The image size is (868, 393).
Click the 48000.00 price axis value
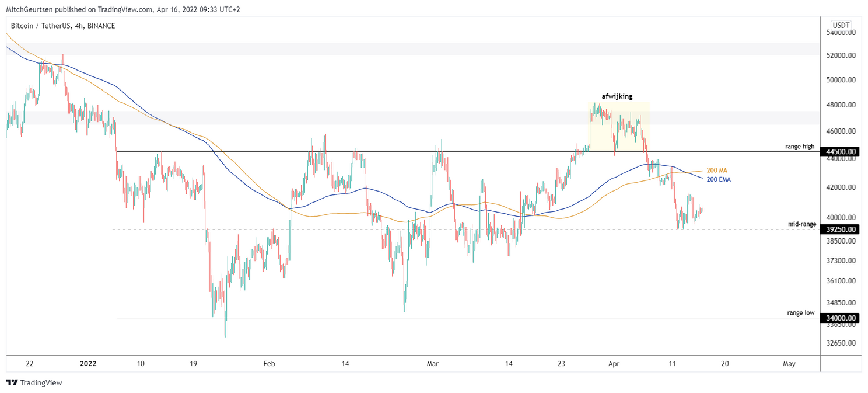842,105
